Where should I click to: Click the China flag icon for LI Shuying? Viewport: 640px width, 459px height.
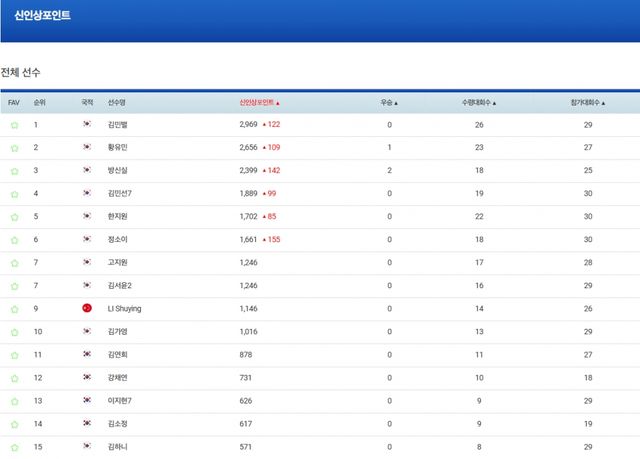pos(87,309)
